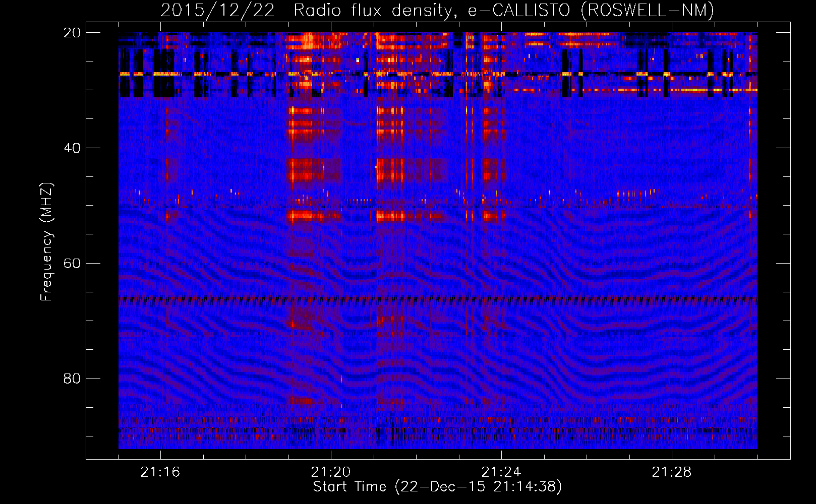Click the "21:16" time tick label
This screenshot has height=504, width=816.
pos(160,472)
